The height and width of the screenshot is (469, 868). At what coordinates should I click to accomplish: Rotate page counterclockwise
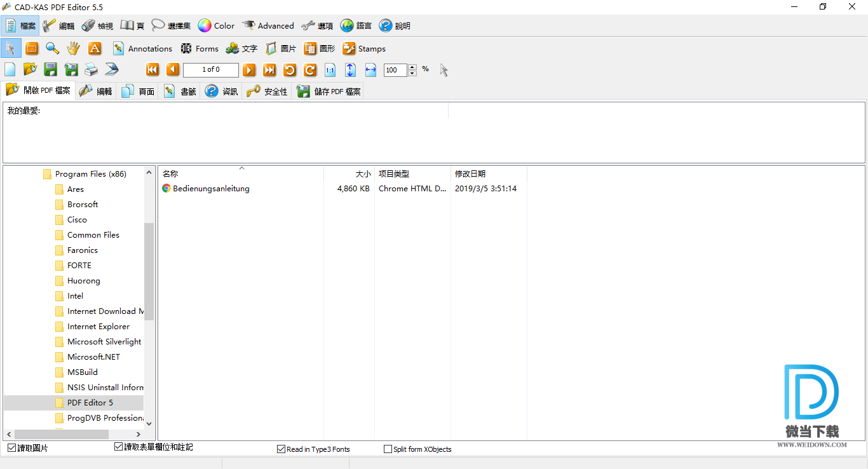290,70
